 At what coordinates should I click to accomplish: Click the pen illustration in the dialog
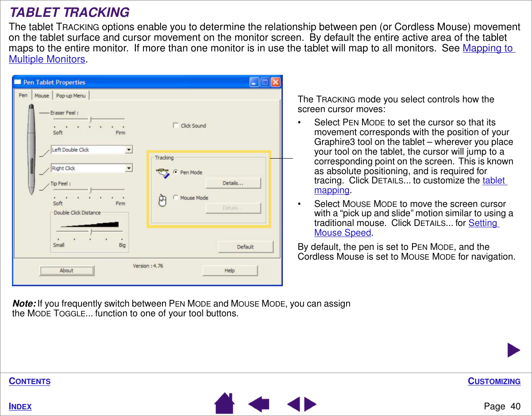[x=31, y=149]
